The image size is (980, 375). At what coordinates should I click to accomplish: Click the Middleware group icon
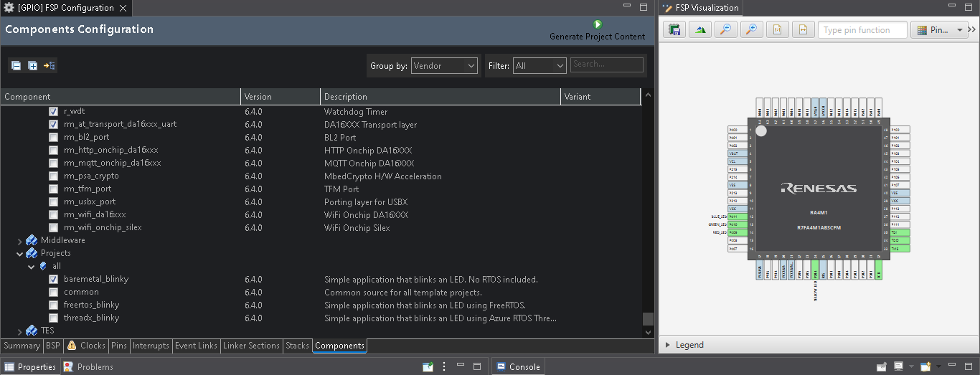pyautogui.click(x=32, y=240)
